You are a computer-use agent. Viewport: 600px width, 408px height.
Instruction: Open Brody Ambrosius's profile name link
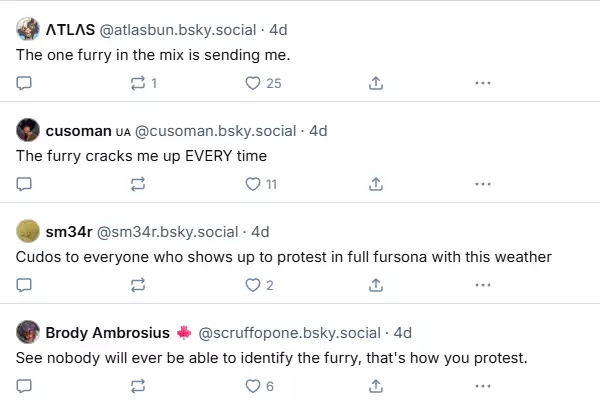click(x=108, y=333)
